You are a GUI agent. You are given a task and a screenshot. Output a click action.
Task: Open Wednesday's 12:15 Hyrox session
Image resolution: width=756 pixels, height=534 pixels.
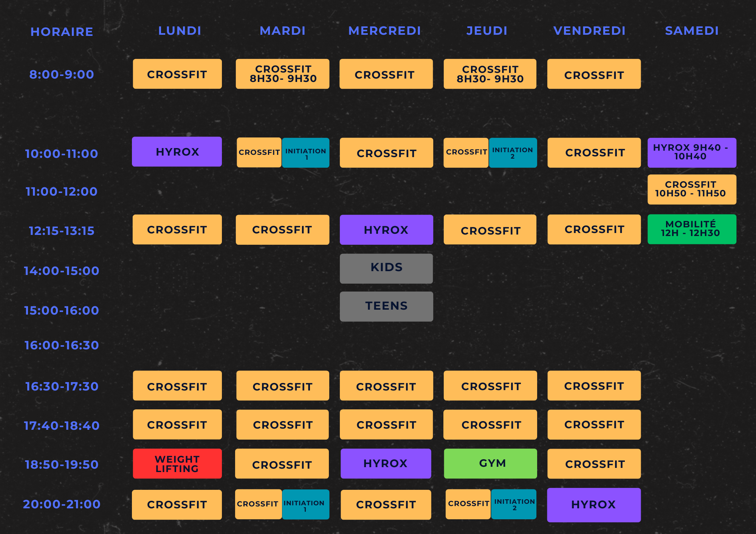coord(386,230)
